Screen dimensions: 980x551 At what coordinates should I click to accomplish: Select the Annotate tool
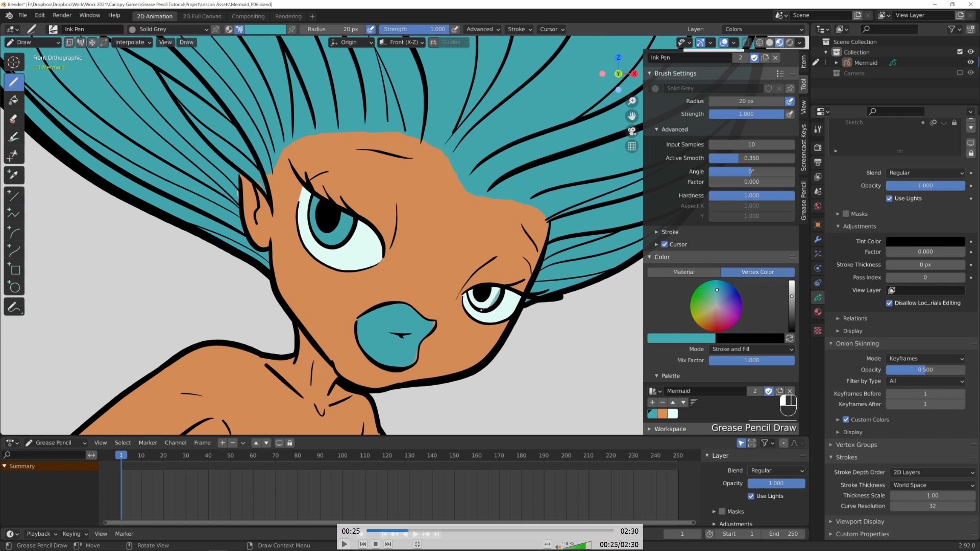(14, 307)
